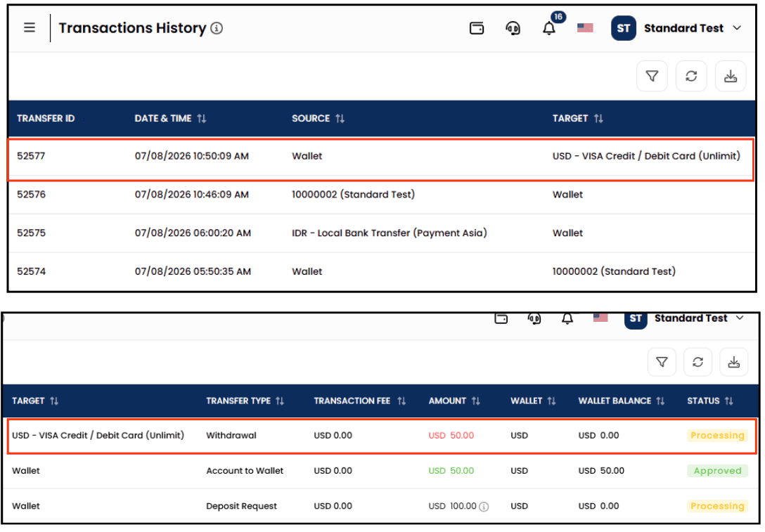This screenshot has height=532, width=765.
Task: Click the info icon beside Transactions History
Action: point(217,28)
